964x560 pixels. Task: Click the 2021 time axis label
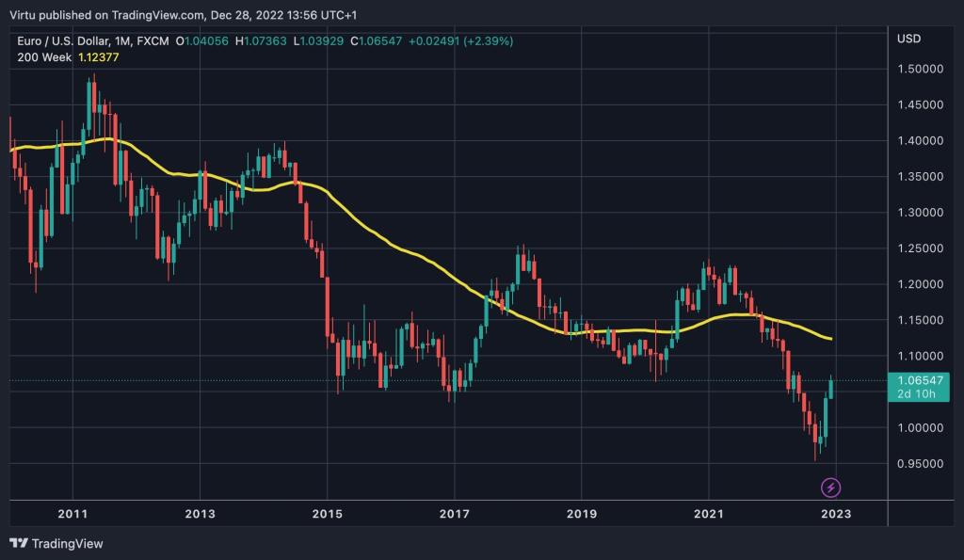point(709,514)
